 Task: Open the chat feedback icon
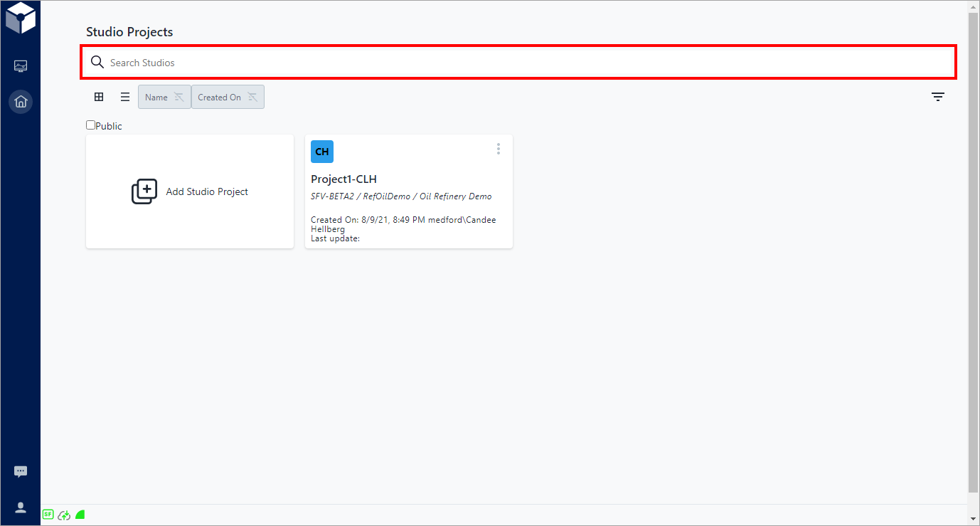coord(21,471)
